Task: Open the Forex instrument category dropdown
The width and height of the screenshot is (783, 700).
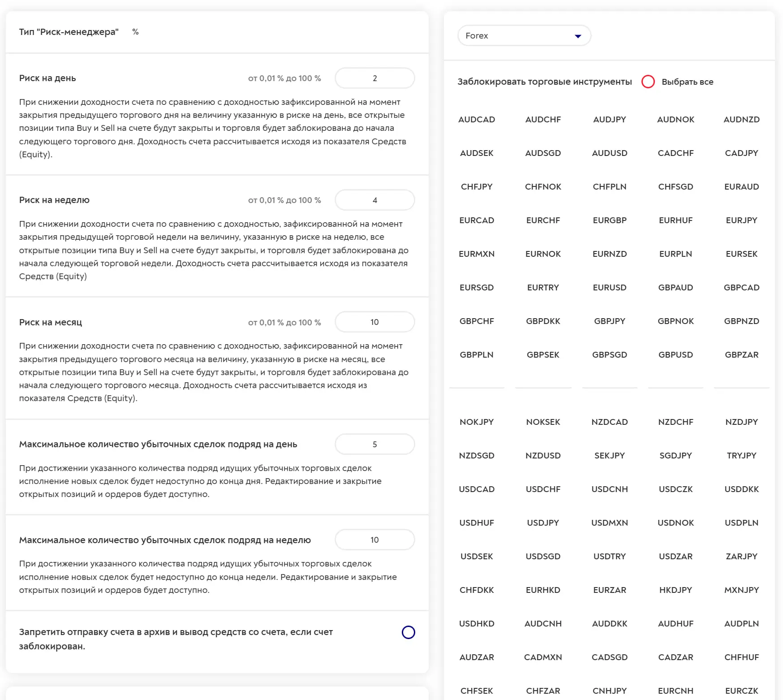Action: [524, 35]
